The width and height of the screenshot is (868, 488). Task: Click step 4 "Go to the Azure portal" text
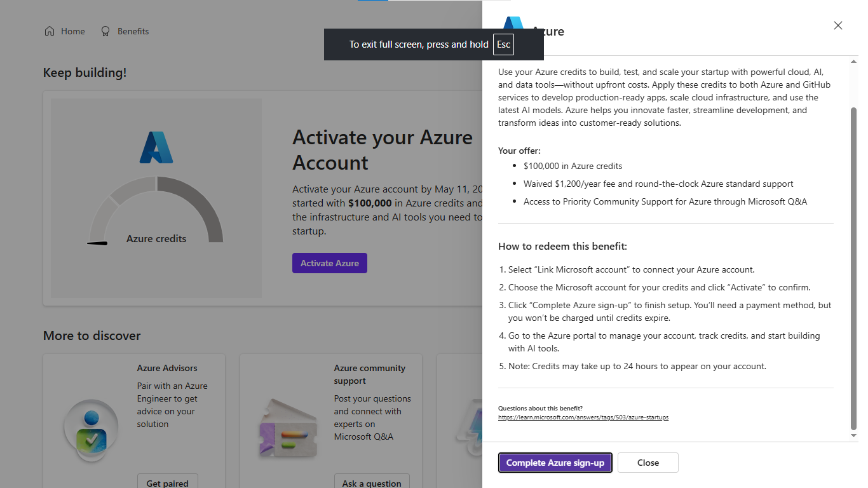(x=664, y=342)
